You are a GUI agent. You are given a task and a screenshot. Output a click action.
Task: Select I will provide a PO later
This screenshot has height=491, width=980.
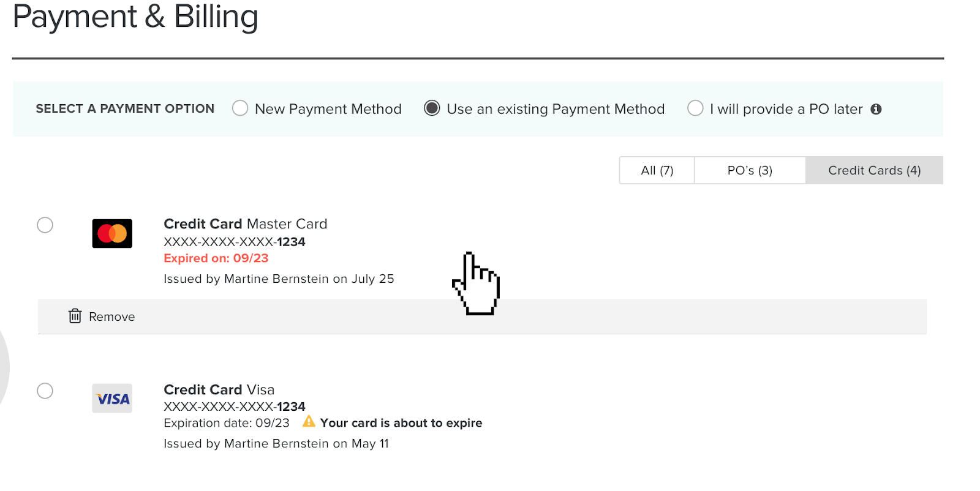pos(695,108)
